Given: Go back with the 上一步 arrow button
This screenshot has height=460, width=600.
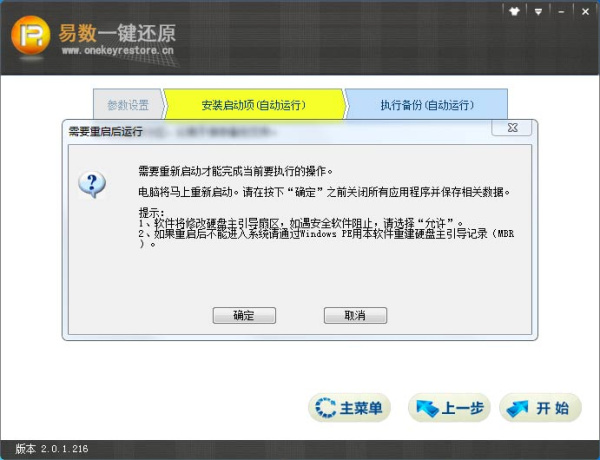Looking at the screenshot, I should [449, 408].
